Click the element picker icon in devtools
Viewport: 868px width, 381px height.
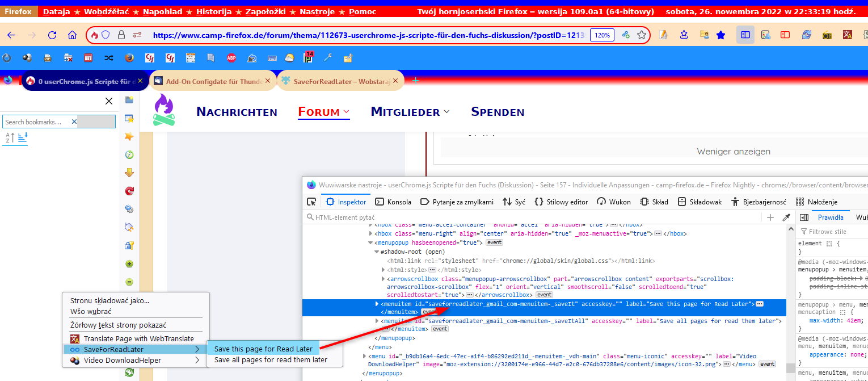311,202
